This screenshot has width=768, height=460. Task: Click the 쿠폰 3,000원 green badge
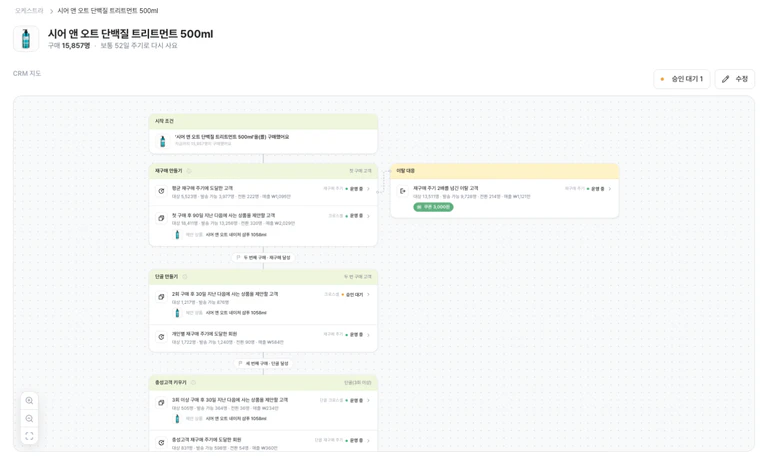point(433,207)
